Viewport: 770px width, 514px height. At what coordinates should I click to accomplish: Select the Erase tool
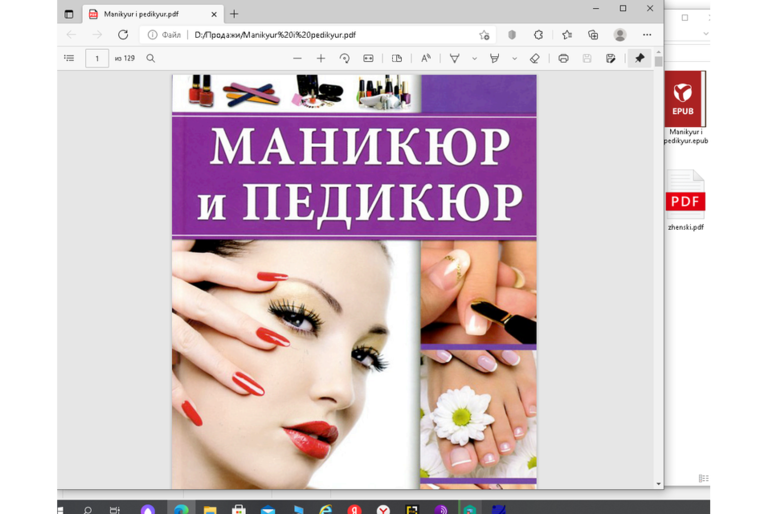(x=535, y=58)
